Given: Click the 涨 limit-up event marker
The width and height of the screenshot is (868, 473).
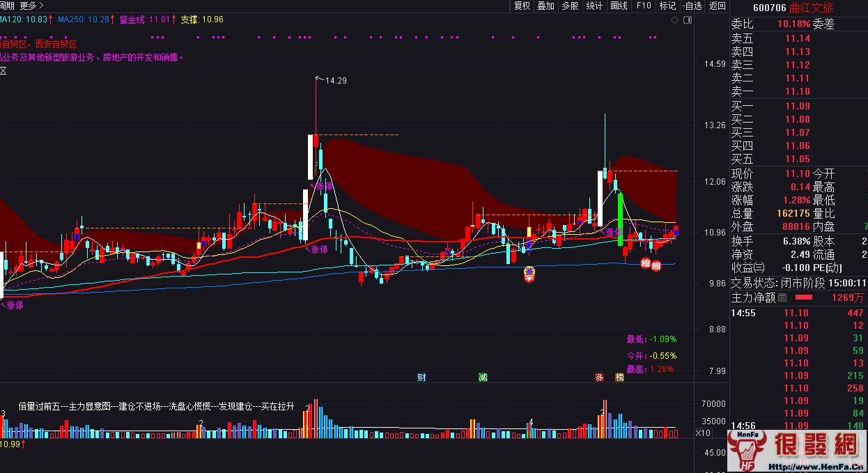Looking at the screenshot, I should [x=598, y=378].
